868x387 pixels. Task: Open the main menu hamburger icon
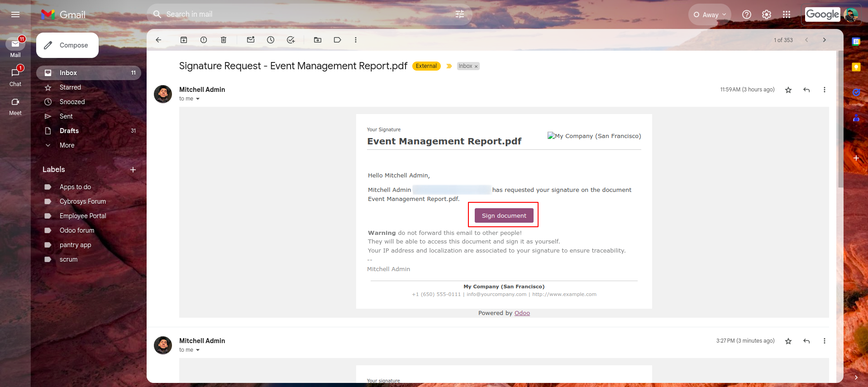click(15, 14)
